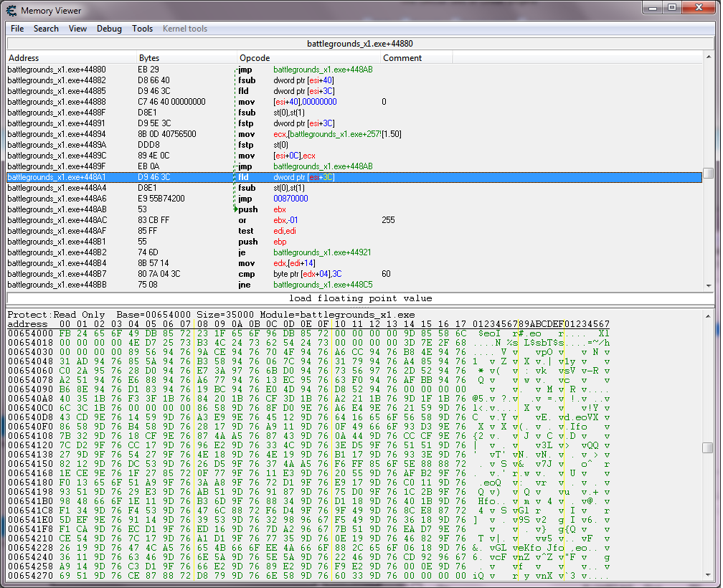
Task: Open the Search menu
Action: pyautogui.click(x=46, y=29)
